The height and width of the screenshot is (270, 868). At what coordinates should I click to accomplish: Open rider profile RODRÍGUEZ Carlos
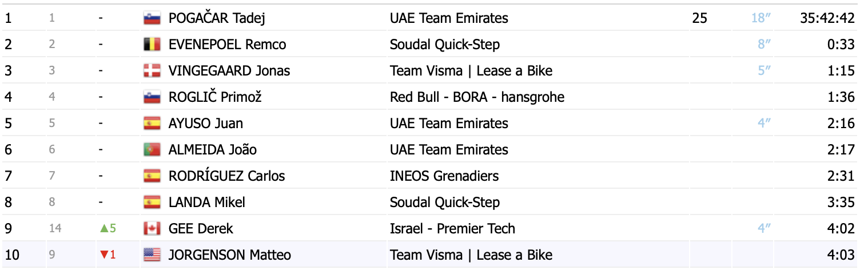click(x=227, y=176)
